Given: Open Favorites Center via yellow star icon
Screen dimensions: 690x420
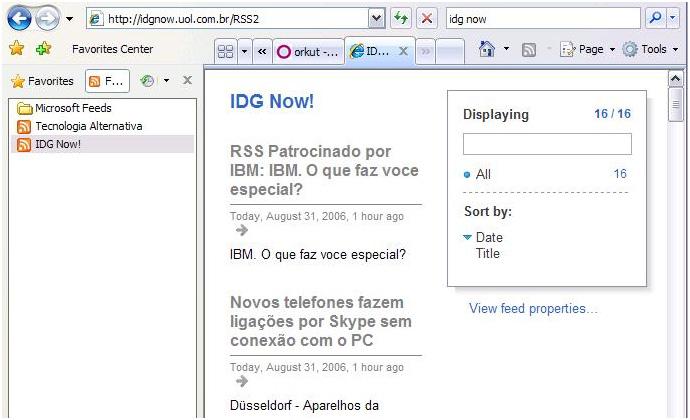Looking at the screenshot, I should pos(17,48).
